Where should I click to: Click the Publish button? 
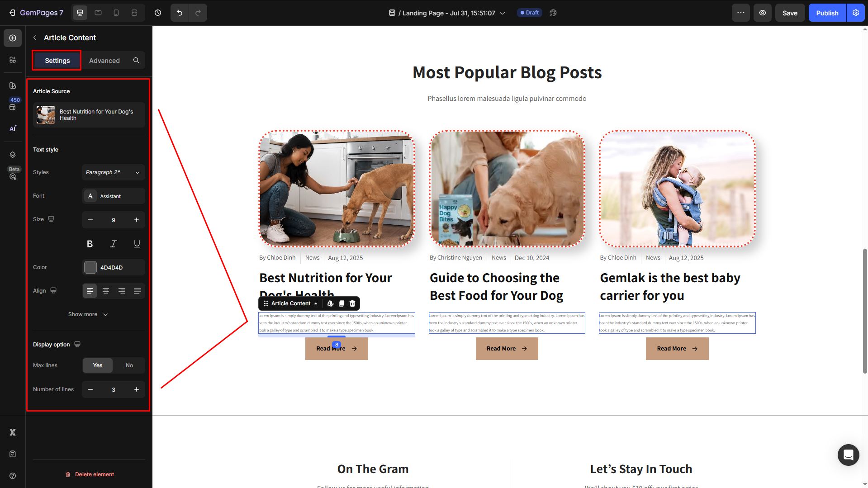[827, 13]
